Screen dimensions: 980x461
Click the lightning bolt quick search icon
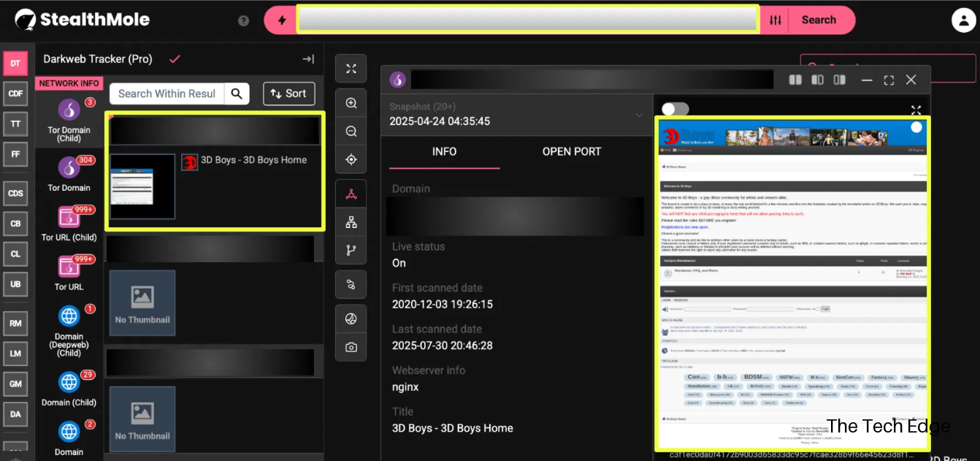pyautogui.click(x=282, y=20)
